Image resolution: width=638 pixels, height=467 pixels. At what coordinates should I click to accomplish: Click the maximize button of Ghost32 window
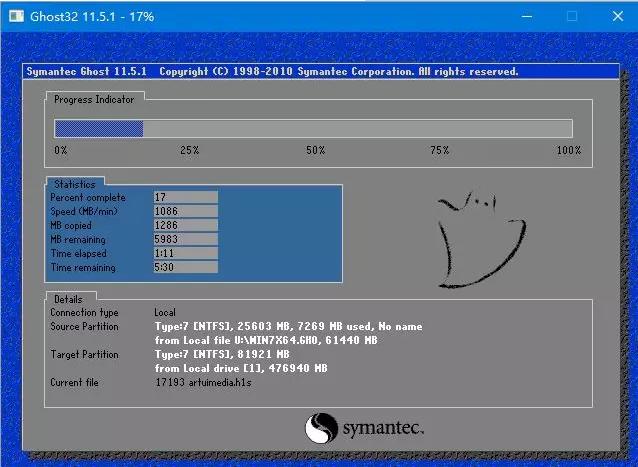point(572,17)
